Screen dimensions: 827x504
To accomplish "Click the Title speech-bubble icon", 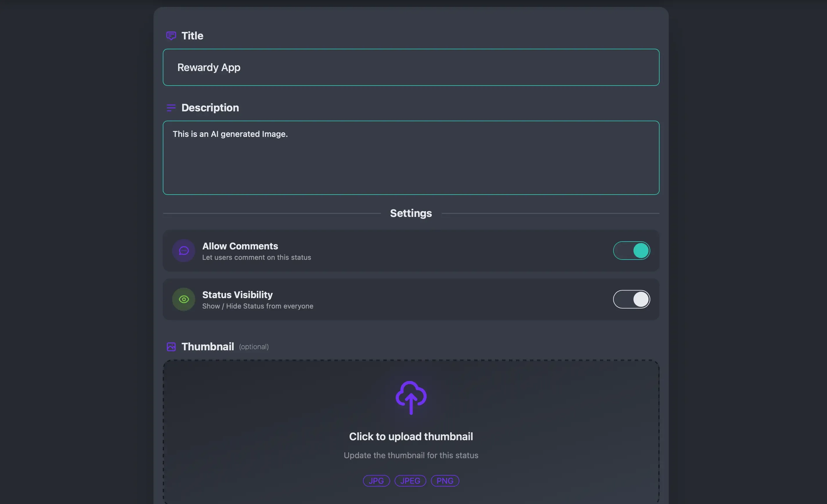I will click(x=171, y=36).
